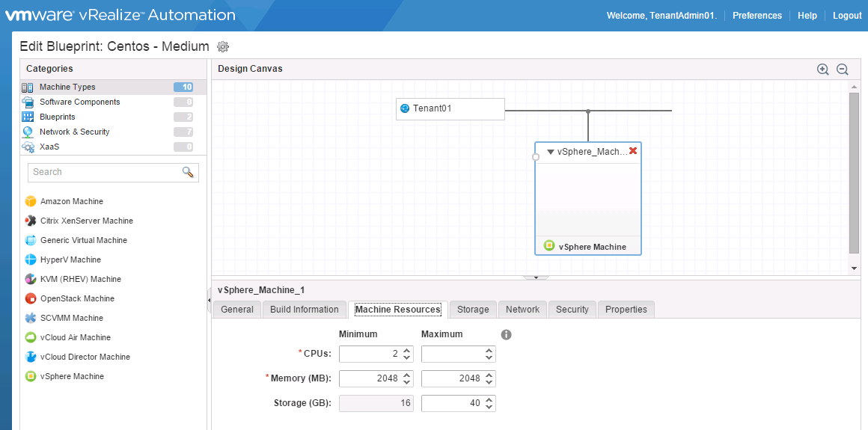Increase minimum Memory value
Viewport: 868px width, 430px height.
[407, 375]
